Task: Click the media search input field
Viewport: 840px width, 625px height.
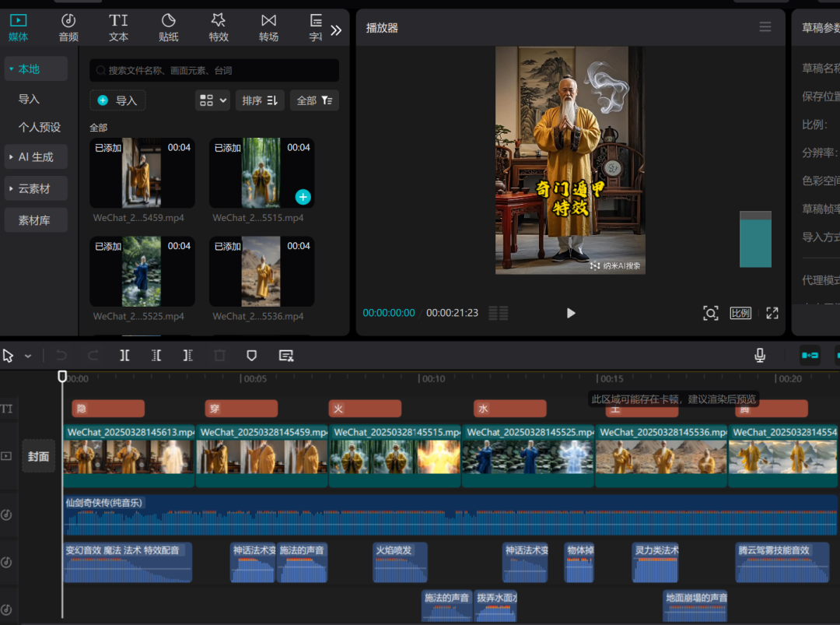Action: 215,70
